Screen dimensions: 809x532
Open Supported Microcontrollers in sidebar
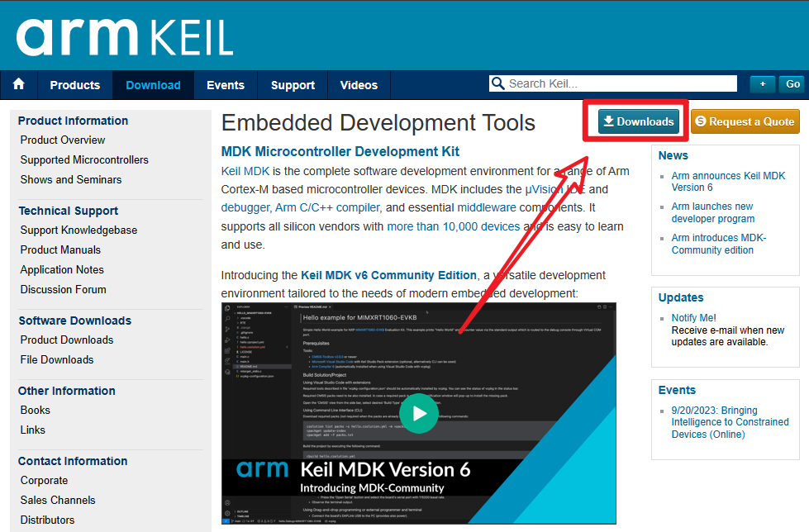[84, 159]
